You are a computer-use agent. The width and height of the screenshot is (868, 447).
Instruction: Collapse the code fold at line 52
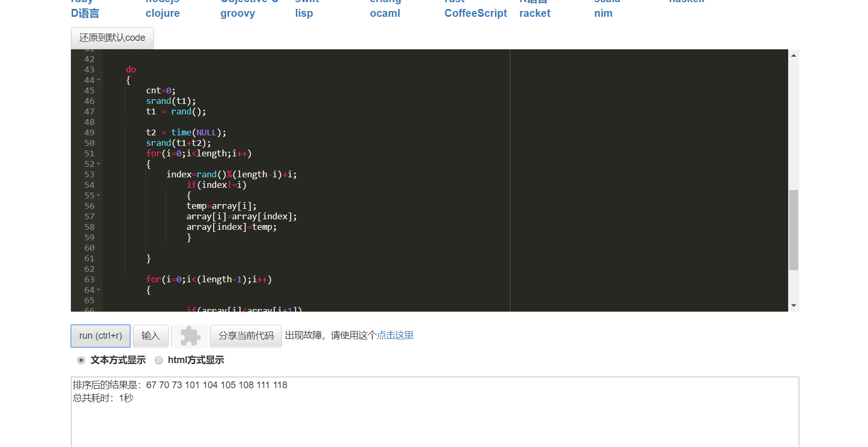pyautogui.click(x=98, y=164)
